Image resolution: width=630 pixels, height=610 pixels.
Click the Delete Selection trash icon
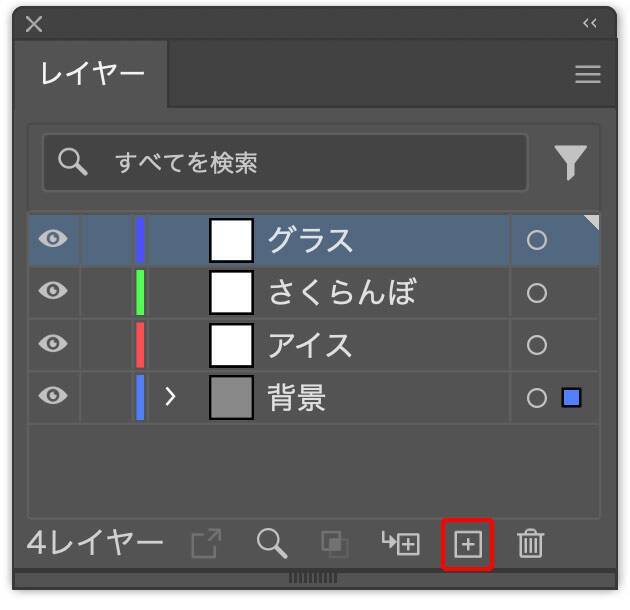pos(530,544)
